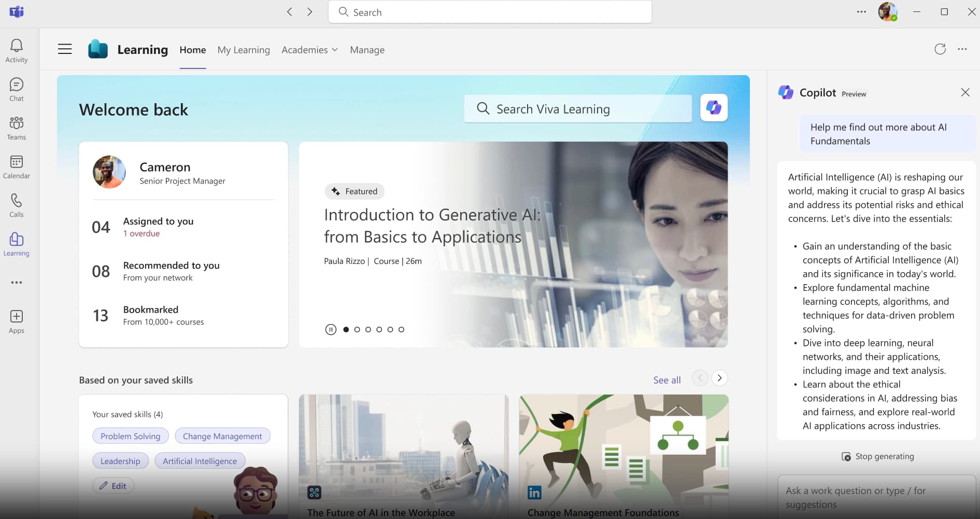This screenshot has width=980, height=519.
Task: Expand the Academies dropdown
Action: pyautogui.click(x=309, y=50)
